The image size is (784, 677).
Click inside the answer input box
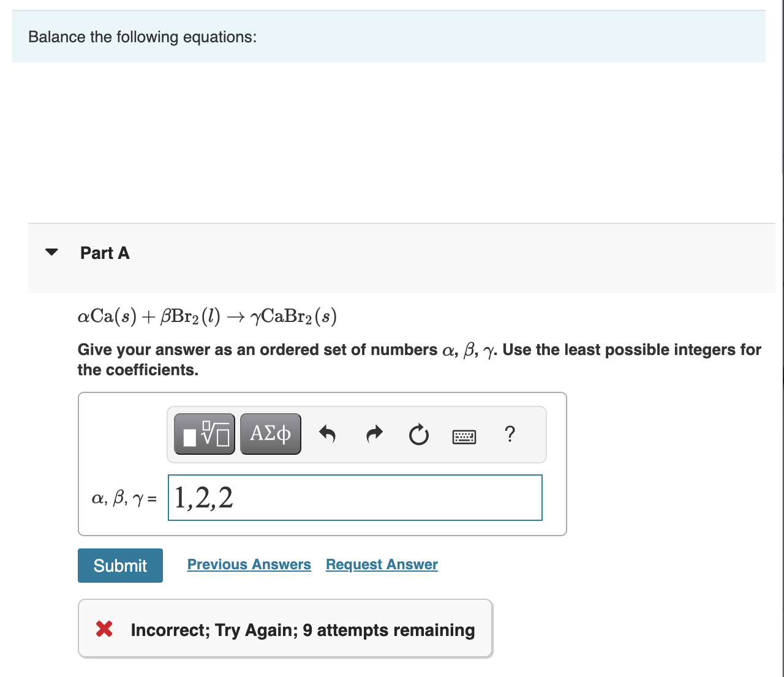tap(355, 498)
